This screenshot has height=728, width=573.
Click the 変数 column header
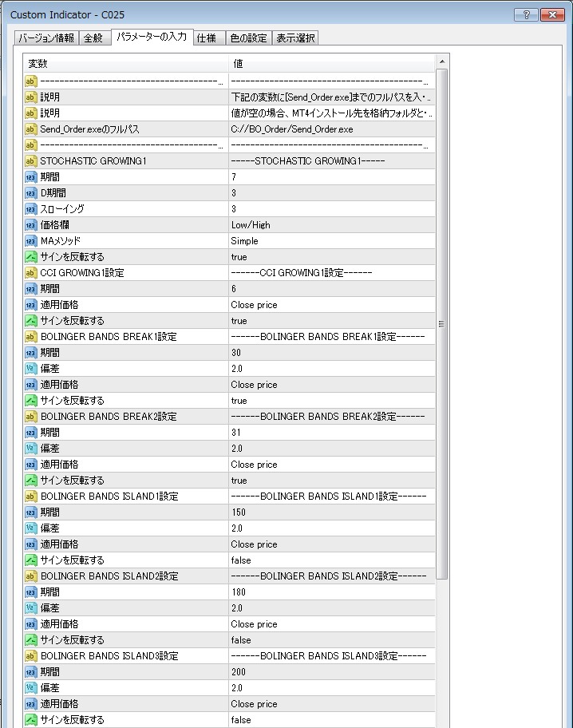click(x=126, y=64)
